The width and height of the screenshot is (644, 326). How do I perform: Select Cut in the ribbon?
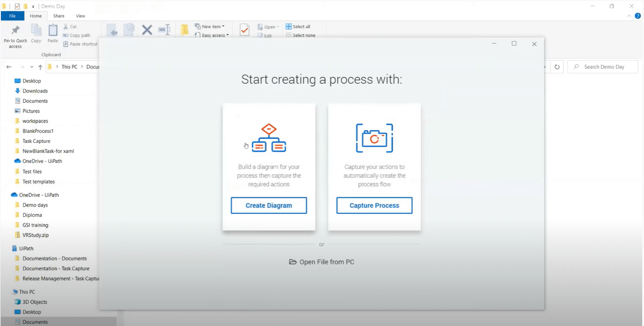click(x=70, y=27)
